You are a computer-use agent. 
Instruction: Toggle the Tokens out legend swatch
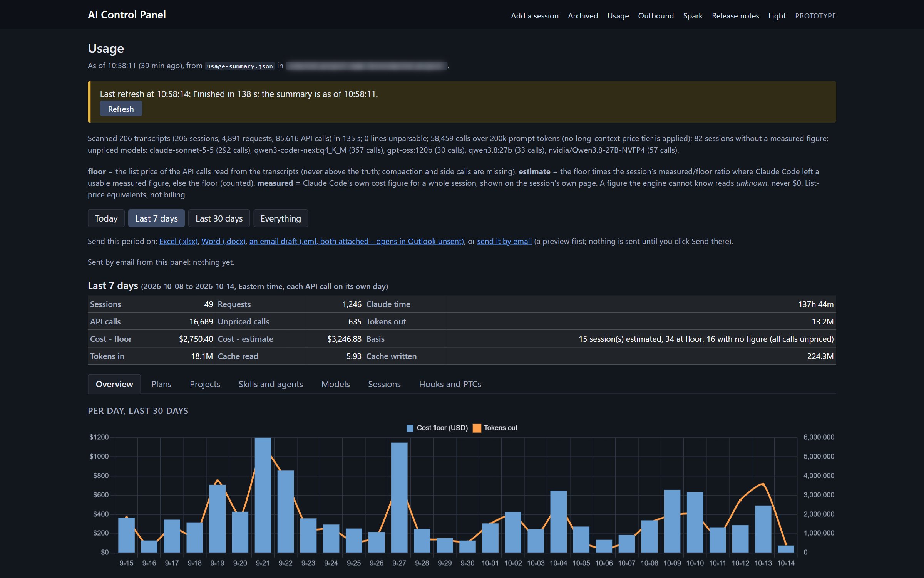477,428
